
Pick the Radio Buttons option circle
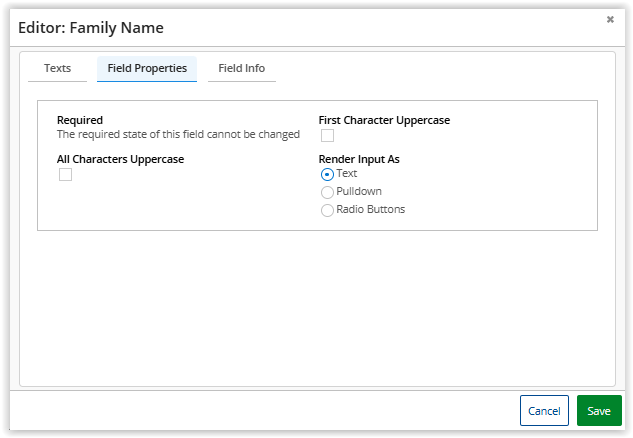(x=327, y=210)
